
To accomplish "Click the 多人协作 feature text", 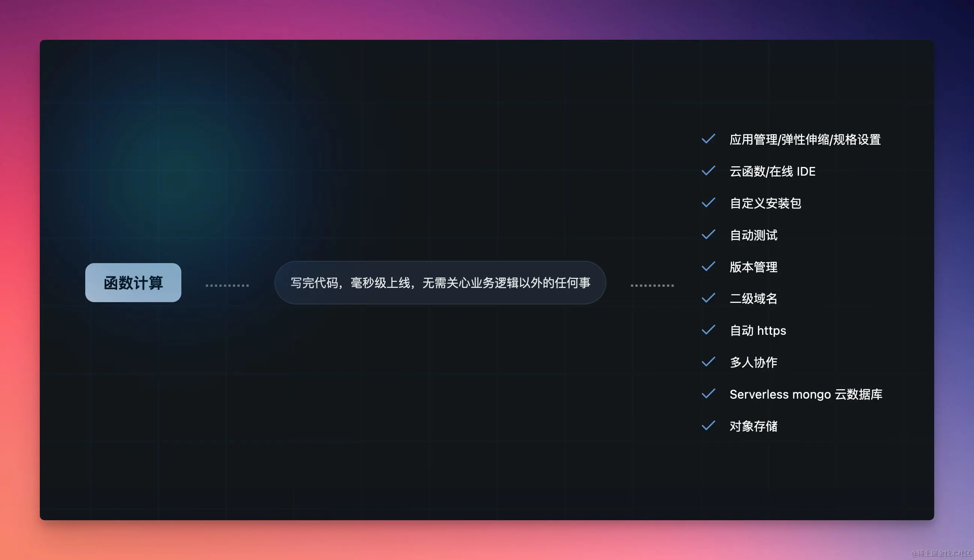I will (753, 363).
